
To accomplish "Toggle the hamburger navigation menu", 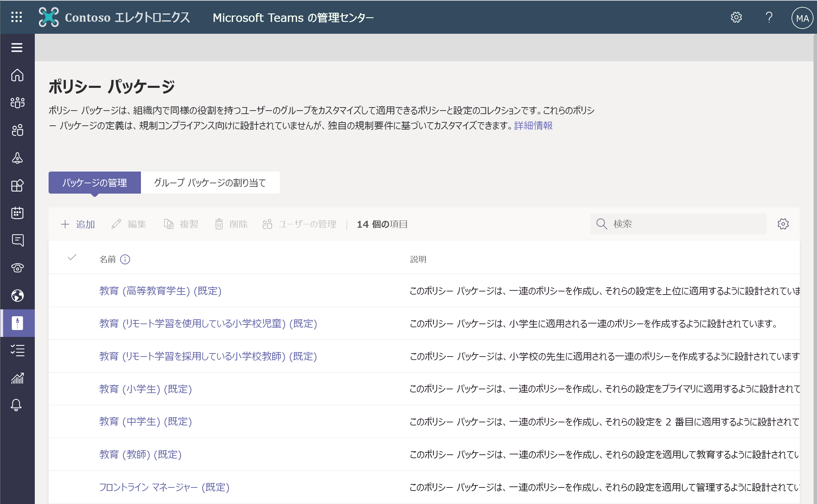I will click(x=17, y=48).
